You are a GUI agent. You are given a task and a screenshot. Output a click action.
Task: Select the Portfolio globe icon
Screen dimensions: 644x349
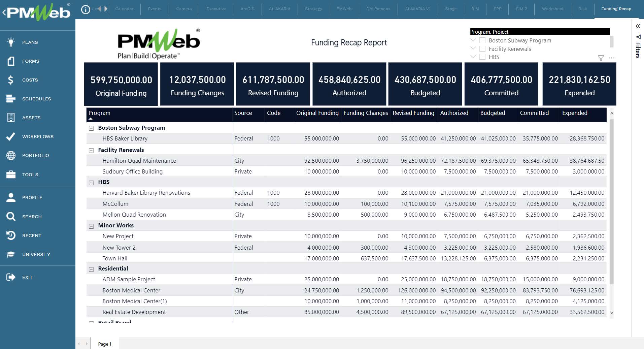coord(10,155)
